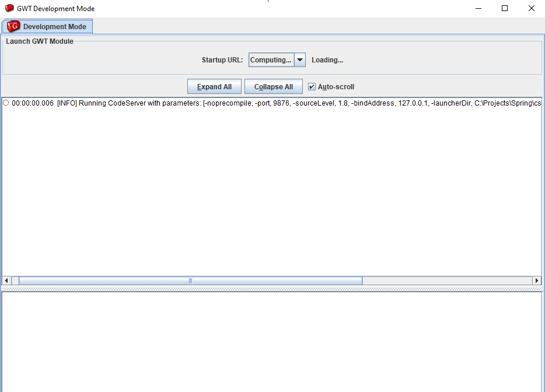Click the circle icon beside the INFO log entry
Image resolution: width=545 pixels, height=392 pixels.
[x=6, y=103]
